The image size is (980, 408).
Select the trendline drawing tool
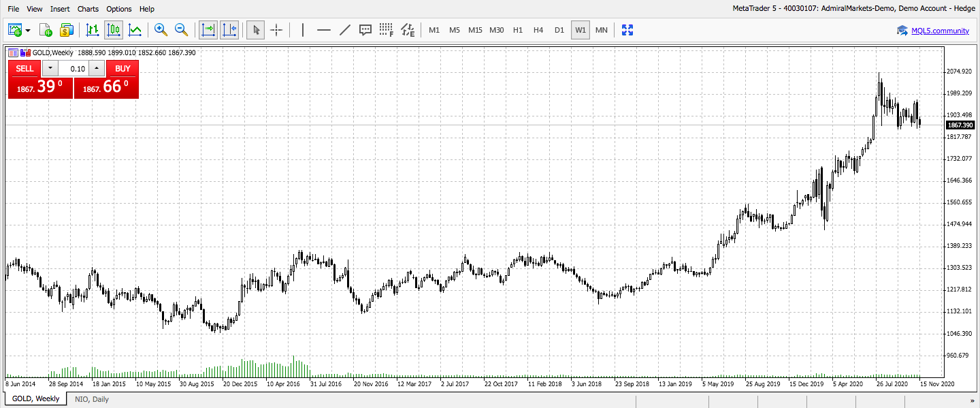[x=345, y=30]
